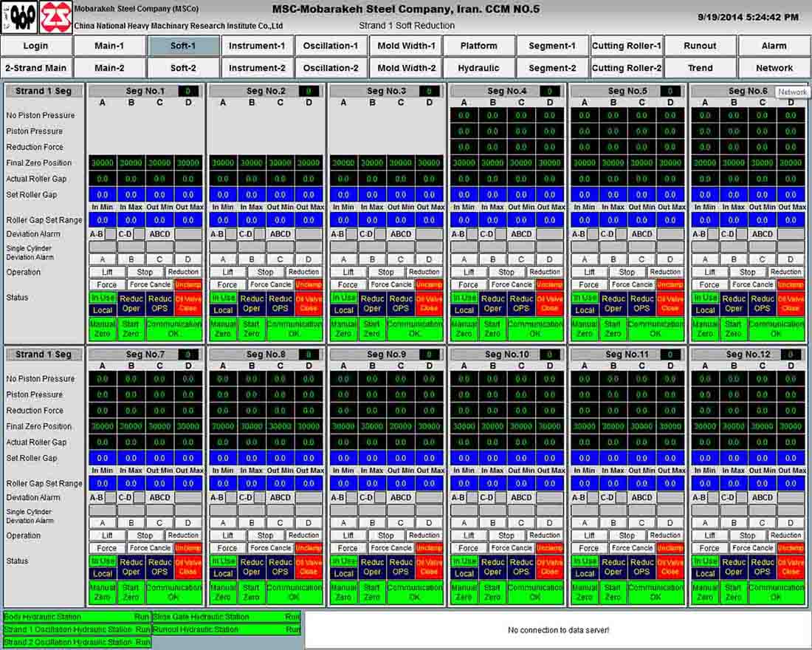
Task: Click the Reduction button for Seg No.3
Action: (424, 272)
